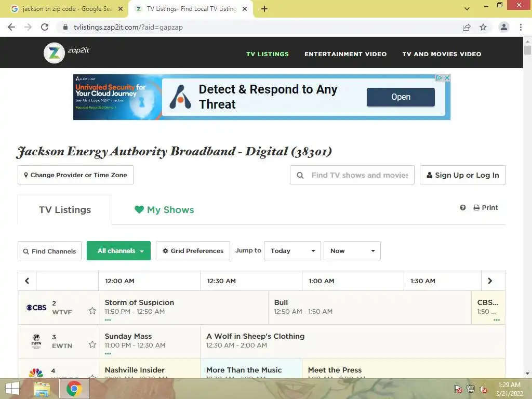Close the jackson tn zip code tab
The width and height of the screenshot is (532, 399).
[x=121, y=9]
